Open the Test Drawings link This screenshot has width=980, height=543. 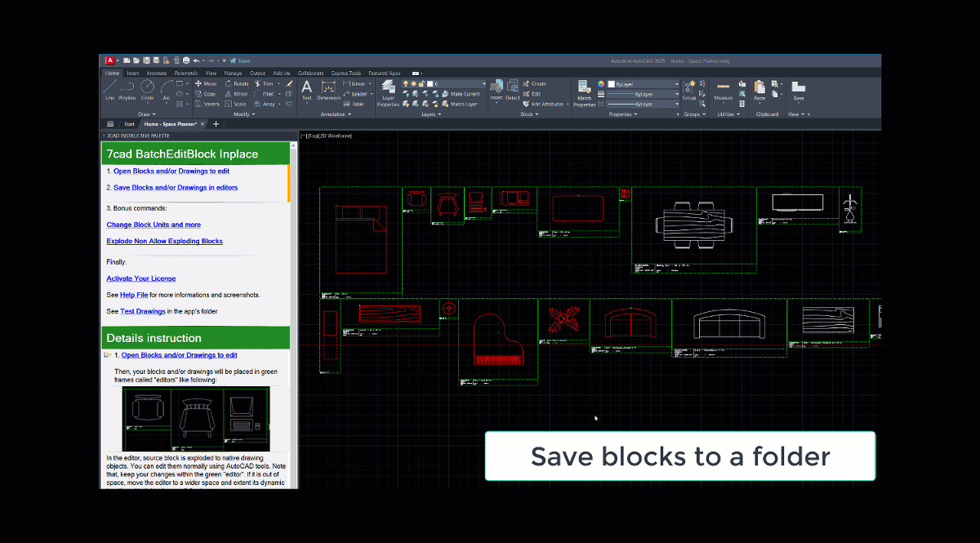click(x=143, y=311)
